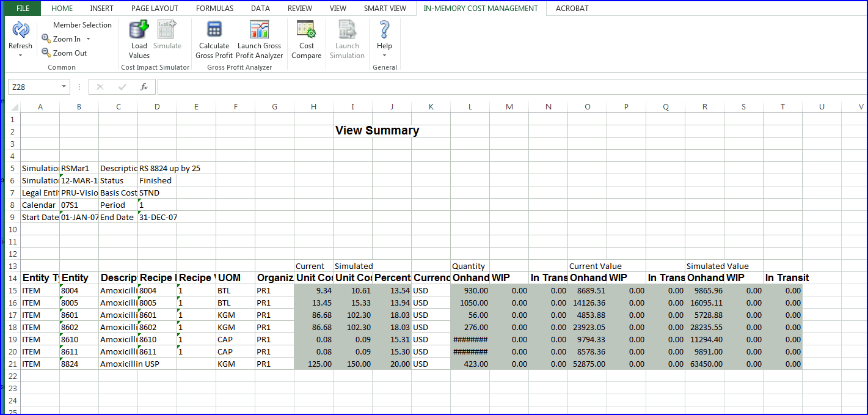The image size is (868, 415).
Task: Click simulated unit cost 150.00
Action: [x=352, y=364]
